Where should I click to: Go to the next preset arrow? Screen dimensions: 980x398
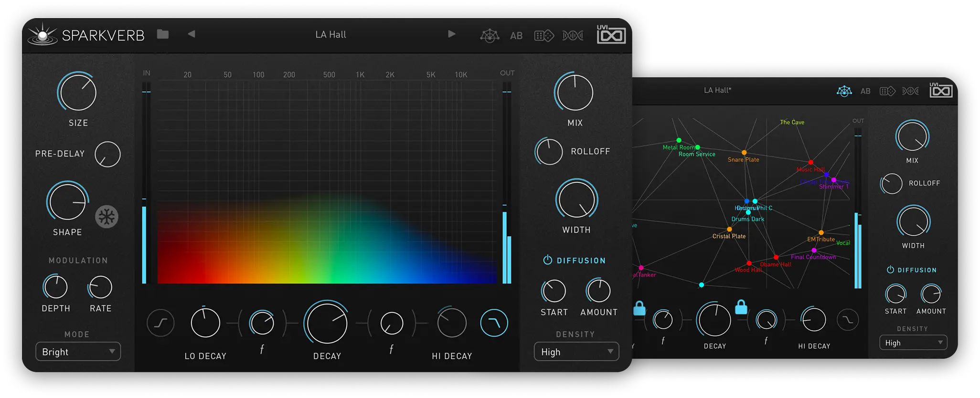tap(451, 34)
